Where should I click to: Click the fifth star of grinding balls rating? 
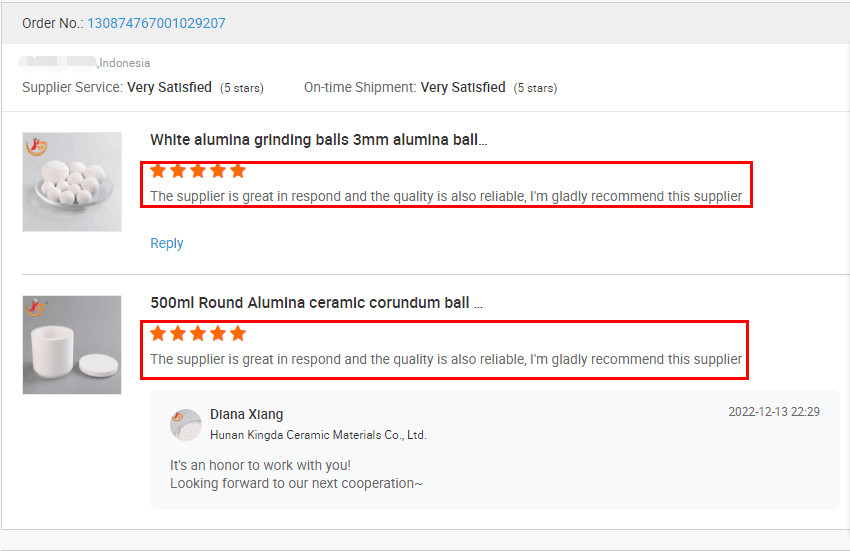pos(237,171)
